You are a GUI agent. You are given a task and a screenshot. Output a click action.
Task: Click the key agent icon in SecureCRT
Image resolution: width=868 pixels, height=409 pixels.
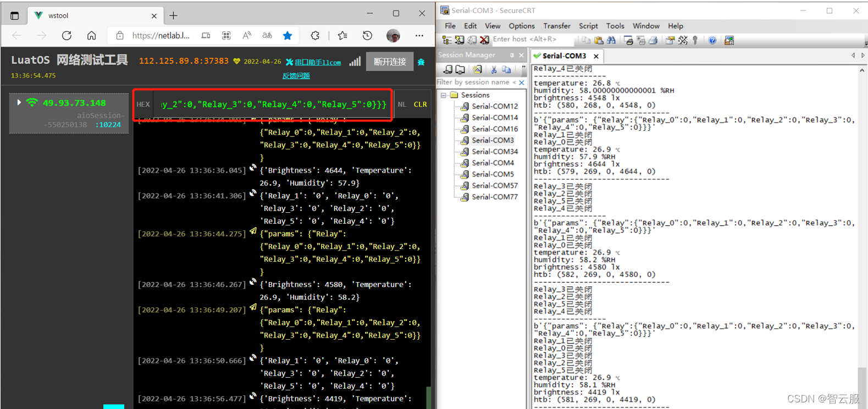point(695,40)
